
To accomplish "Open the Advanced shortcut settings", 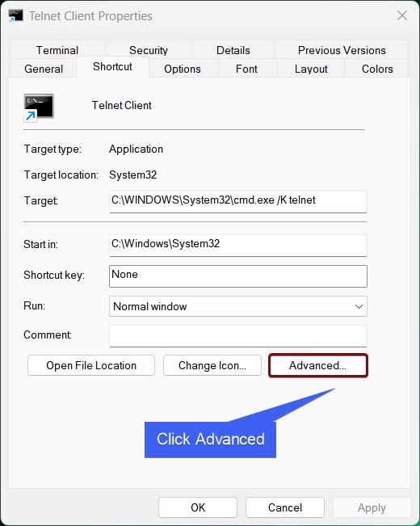I will tap(318, 365).
